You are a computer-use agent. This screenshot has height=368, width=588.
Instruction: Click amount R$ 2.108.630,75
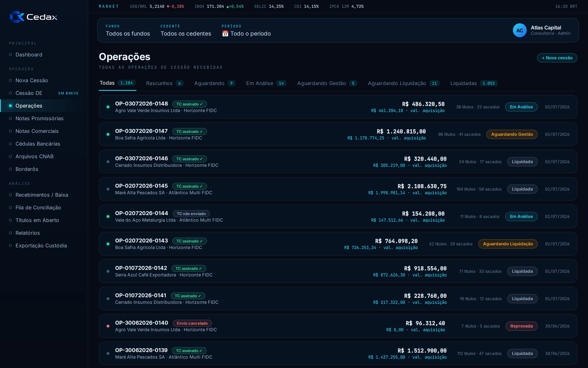[422, 186]
